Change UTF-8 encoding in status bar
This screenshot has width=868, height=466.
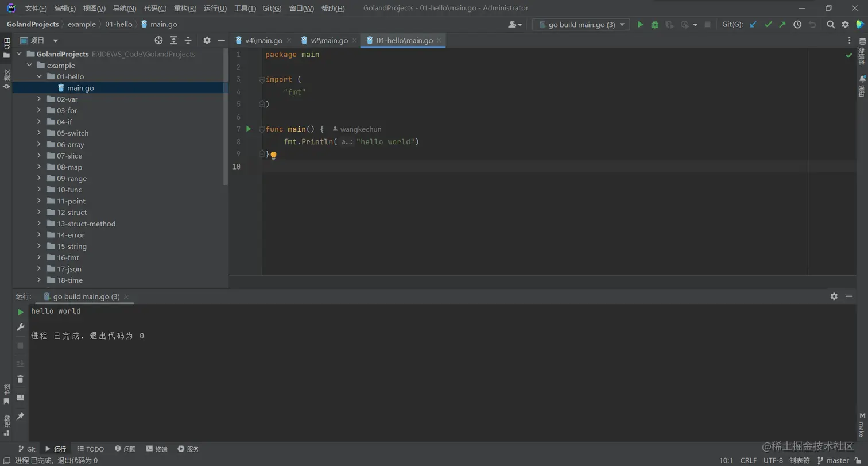(x=773, y=460)
